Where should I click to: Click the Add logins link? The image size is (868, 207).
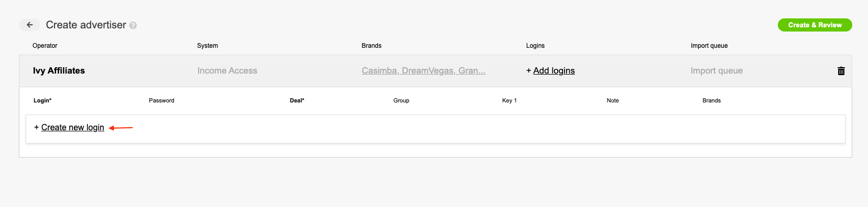point(554,71)
